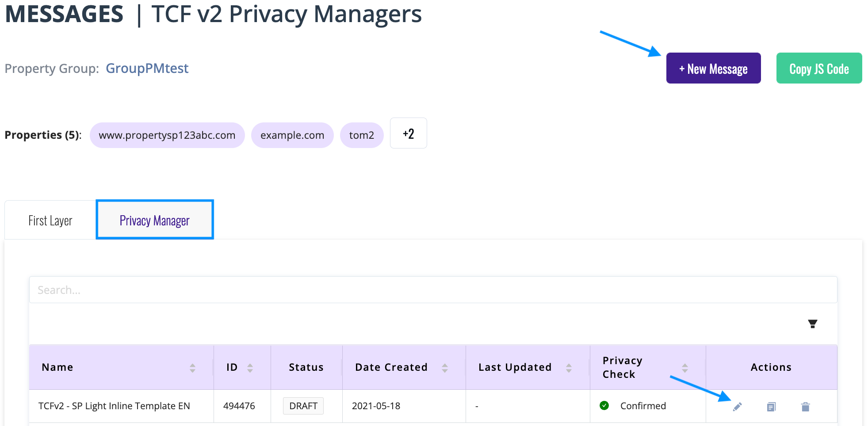Click the Confirmed privacy check status

click(x=643, y=406)
